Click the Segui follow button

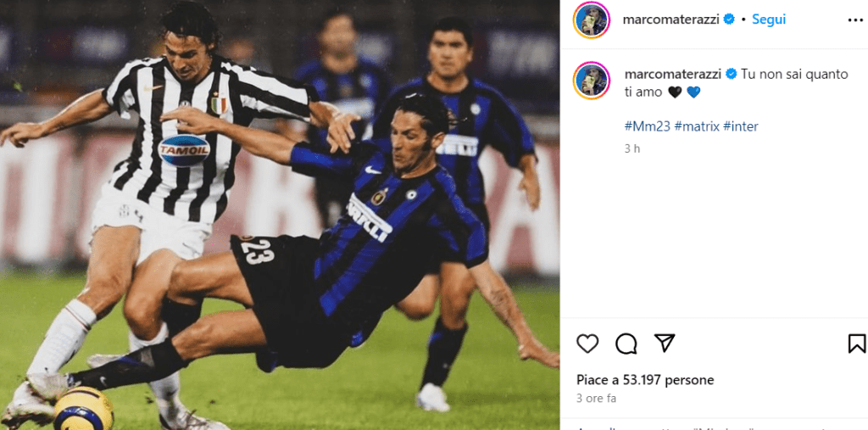pos(769,20)
